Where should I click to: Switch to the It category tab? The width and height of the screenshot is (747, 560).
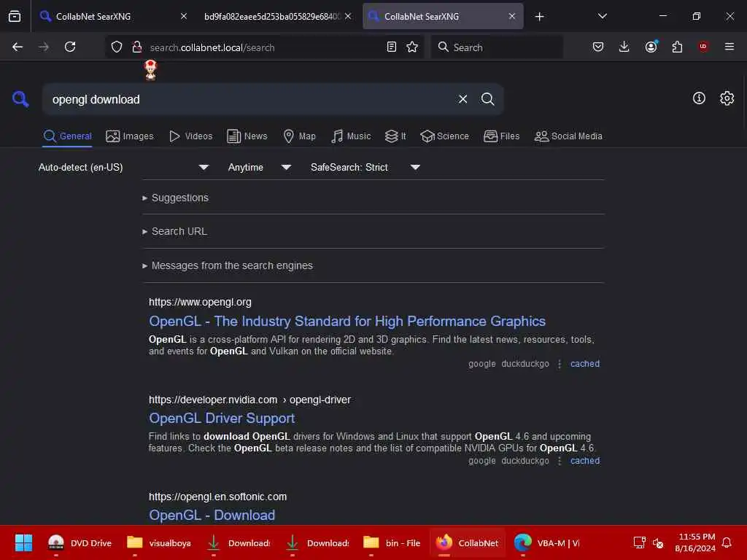tap(395, 136)
